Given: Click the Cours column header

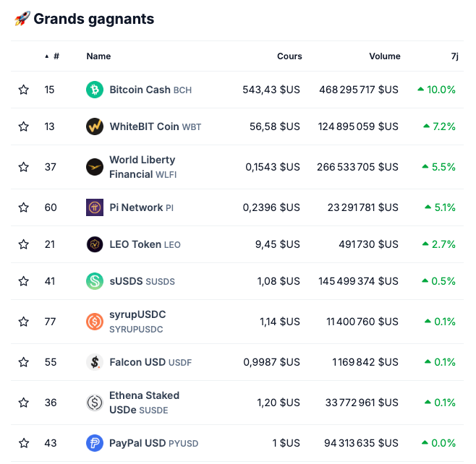Looking at the screenshot, I should click(x=289, y=56).
